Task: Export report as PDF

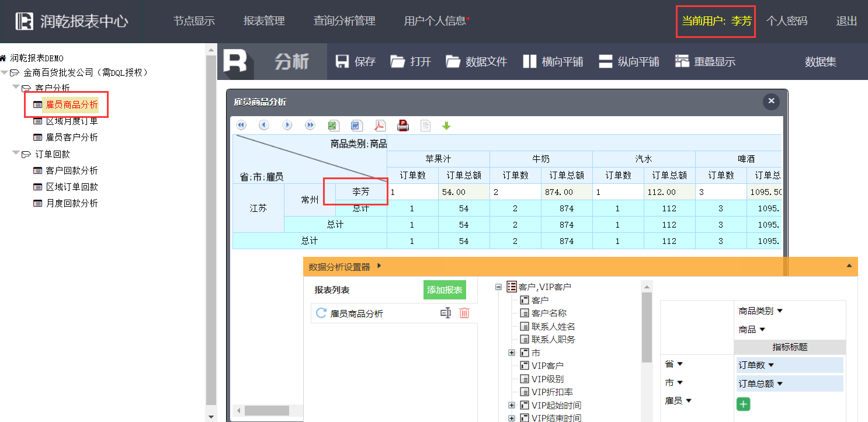Action: pyautogui.click(x=380, y=125)
